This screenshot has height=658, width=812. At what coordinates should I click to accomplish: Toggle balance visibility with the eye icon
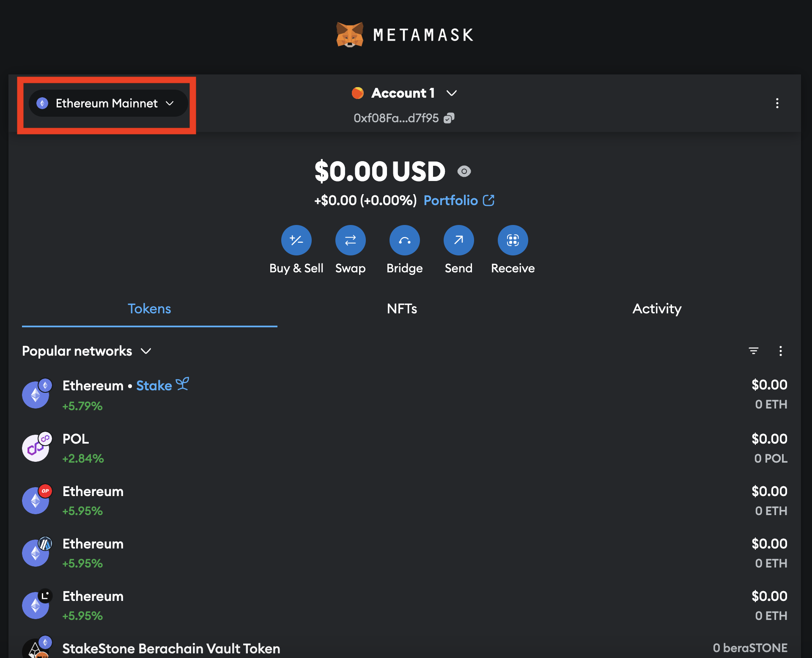coord(464,172)
